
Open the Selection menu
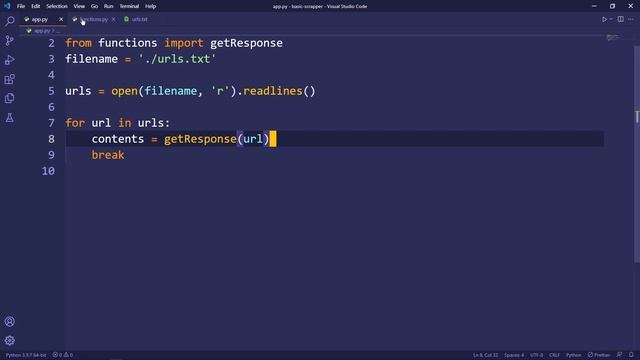[x=57, y=6]
